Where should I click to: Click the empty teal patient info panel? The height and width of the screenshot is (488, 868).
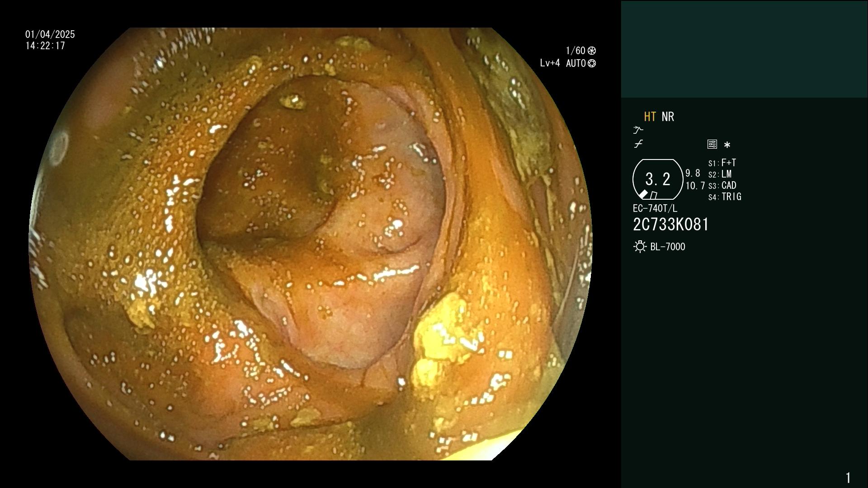click(744, 49)
